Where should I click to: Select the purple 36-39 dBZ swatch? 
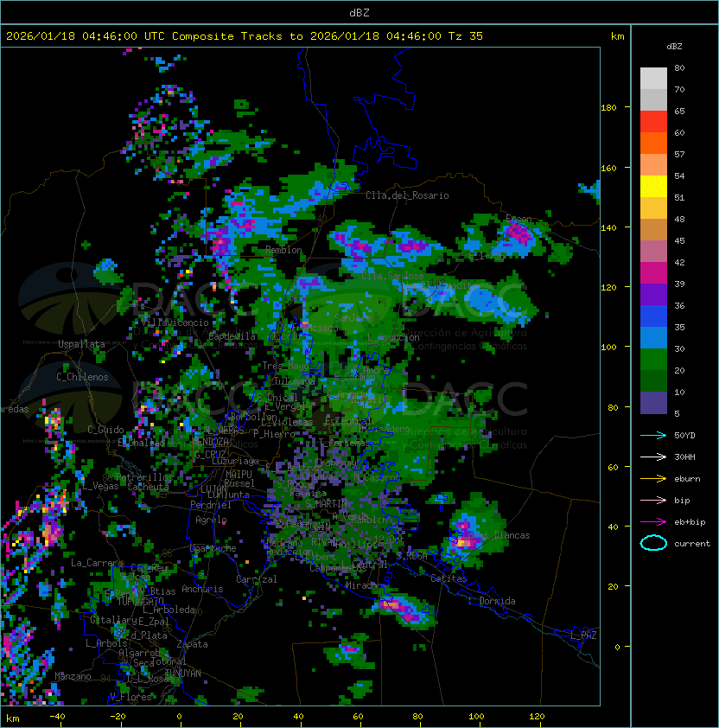coord(653,294)
